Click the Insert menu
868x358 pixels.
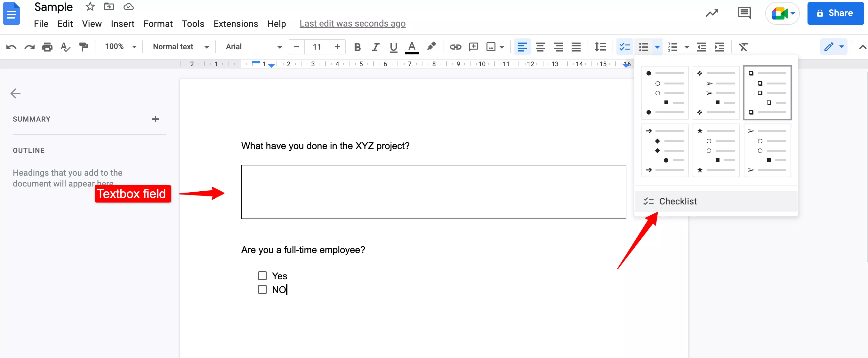click(x=122, y=23)
